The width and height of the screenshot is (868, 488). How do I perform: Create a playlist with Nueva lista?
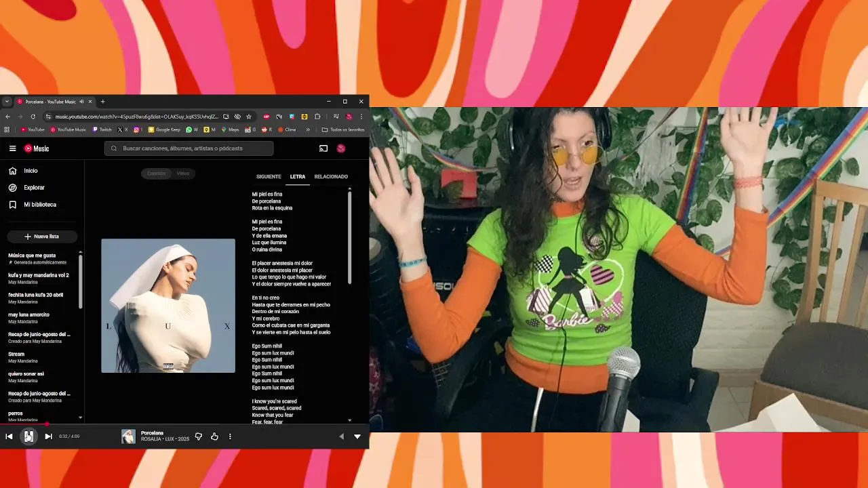[x=42, y=237]
